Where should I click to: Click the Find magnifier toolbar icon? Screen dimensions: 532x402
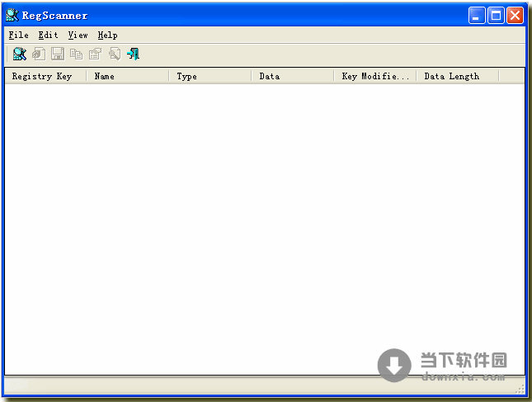pyautogui.click(x=115, y=54)
